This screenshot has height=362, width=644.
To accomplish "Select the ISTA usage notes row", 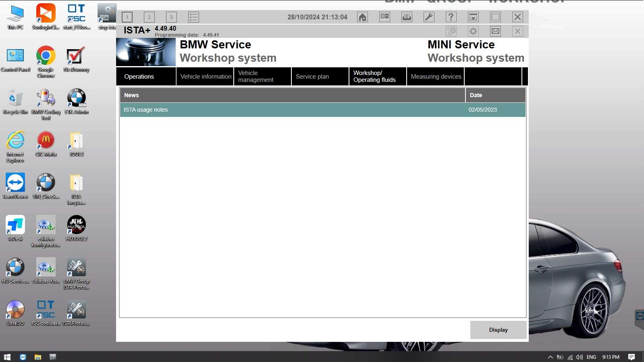I will click(x=323, y=110).
